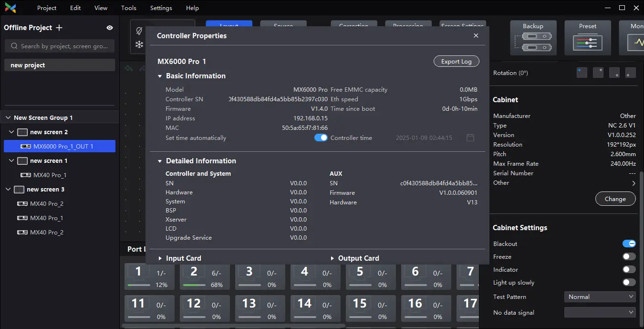Toggle project visibility eye icon

click(x=110, y=28)
